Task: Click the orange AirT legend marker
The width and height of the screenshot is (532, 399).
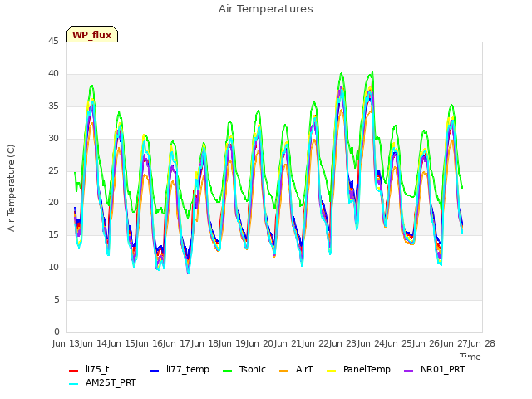Action: click(284, 371)
